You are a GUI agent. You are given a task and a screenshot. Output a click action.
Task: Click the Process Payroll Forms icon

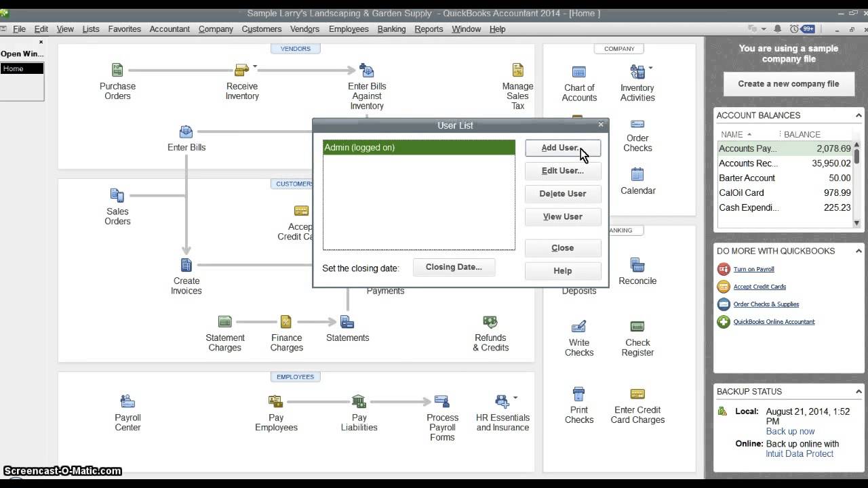coord(441,401)
